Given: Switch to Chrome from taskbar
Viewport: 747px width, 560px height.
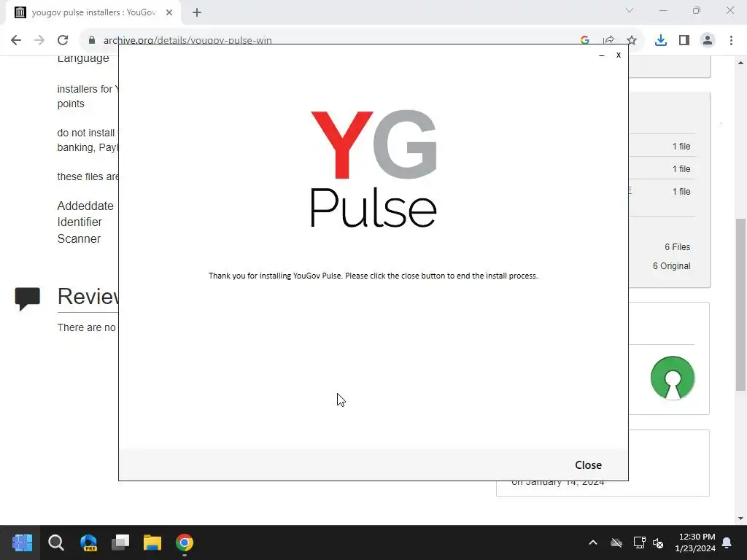Looking at the screenshot, I should [x=185, y=542].
